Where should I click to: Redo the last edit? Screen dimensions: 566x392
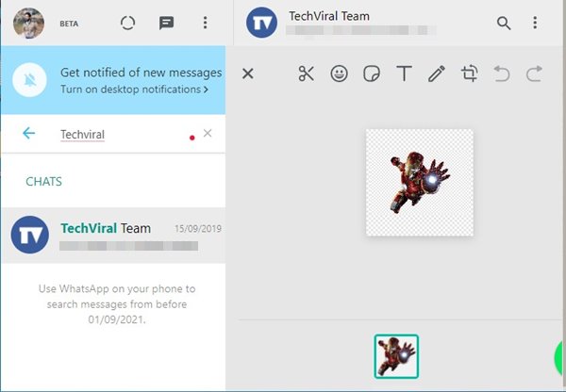click(x=534, y=73)
